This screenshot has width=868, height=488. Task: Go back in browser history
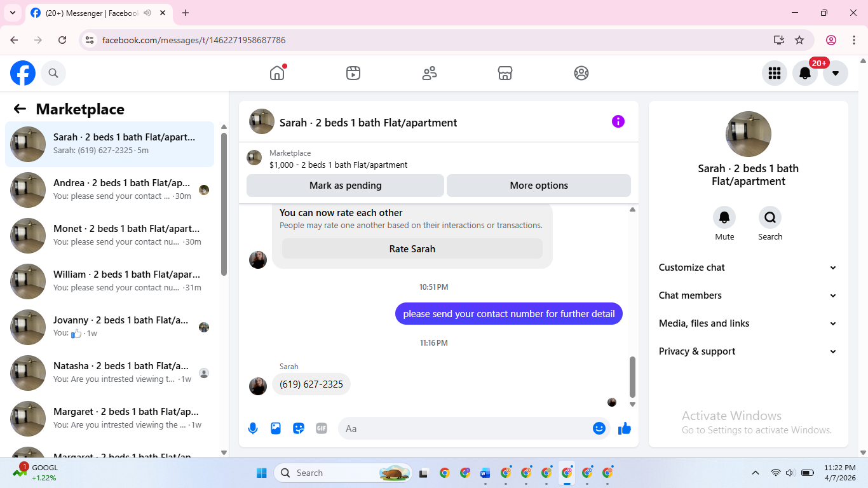click(x=14, y=40)
